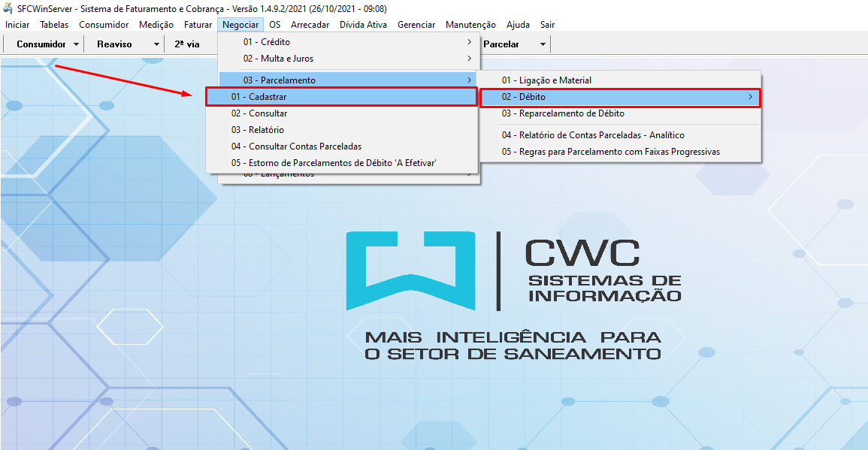Screen dimensions: 868x450
Task: Open the Dívida Ativa menu
Action: (x=363, y=25)
